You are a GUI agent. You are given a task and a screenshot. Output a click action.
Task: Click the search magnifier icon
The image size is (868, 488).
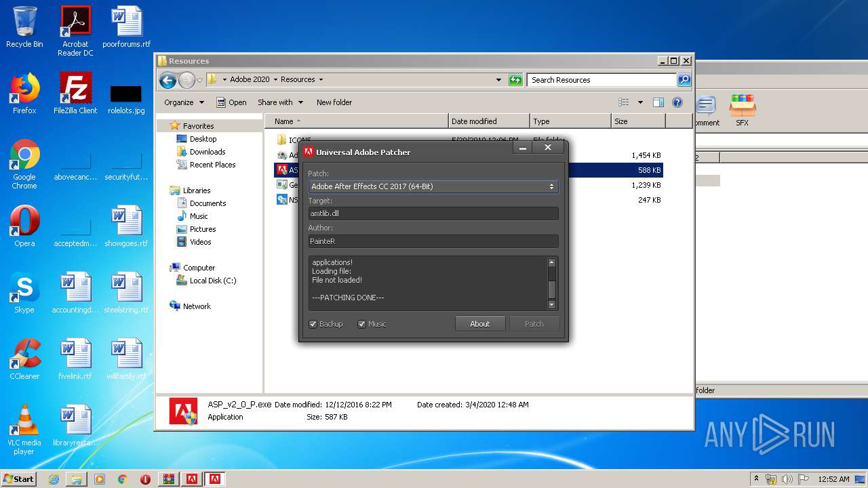pyautogui.click(x=684, y=80)
